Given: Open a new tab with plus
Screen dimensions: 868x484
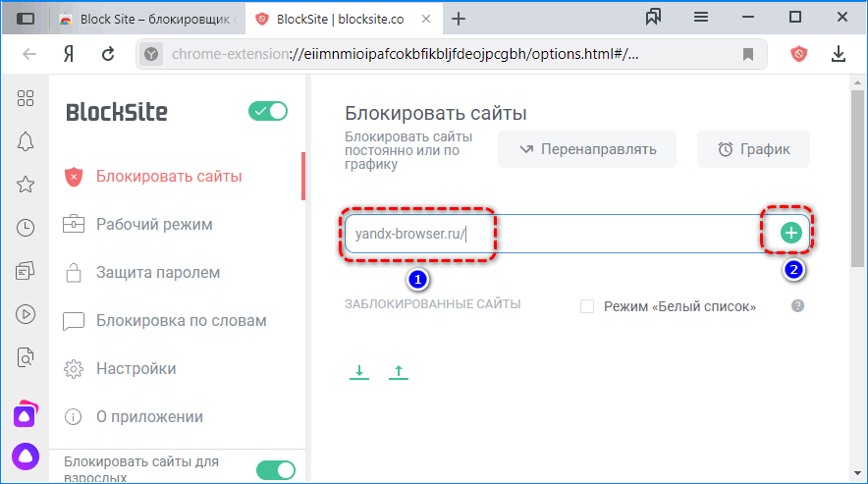Looking at the screenshot, I should coord(459,19).
